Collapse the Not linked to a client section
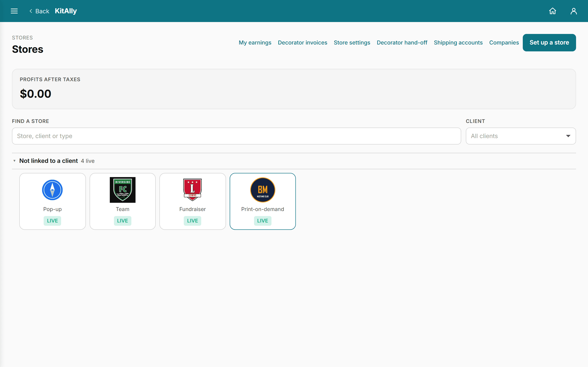The width and height of the screenshot is (588, 367). point(14,161)
